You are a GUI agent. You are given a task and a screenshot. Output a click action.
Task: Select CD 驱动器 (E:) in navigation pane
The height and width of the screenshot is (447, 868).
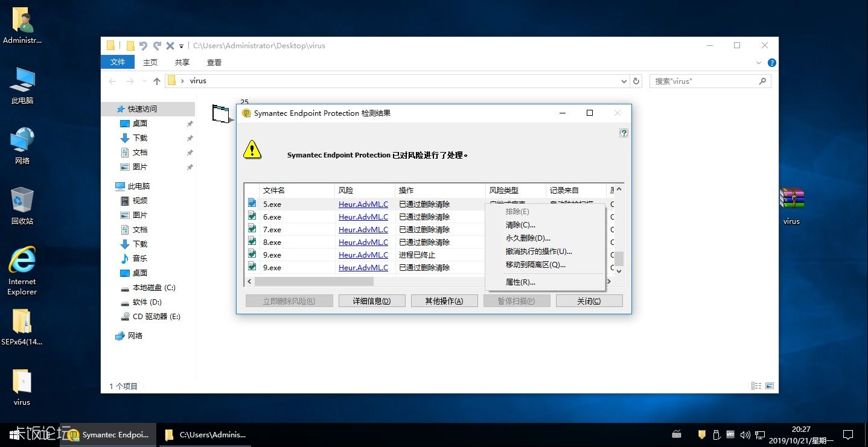(156, 317)
